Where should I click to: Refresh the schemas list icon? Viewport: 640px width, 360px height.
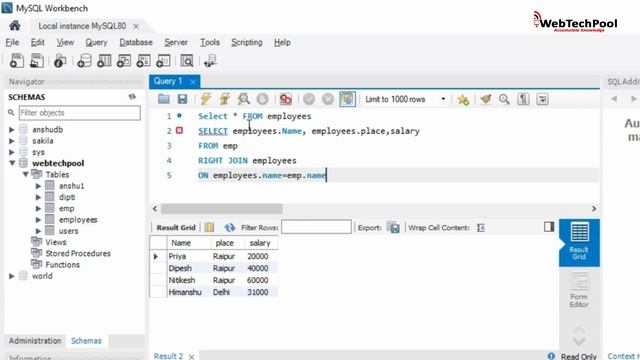coord(132,97)
